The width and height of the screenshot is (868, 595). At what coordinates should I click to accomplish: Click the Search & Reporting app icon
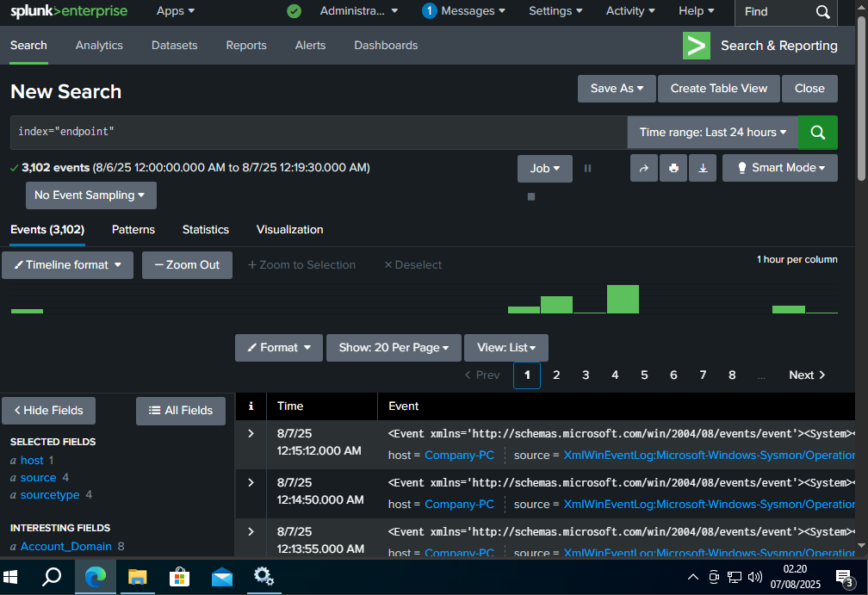pyautogui.click(x=697, y=46)
